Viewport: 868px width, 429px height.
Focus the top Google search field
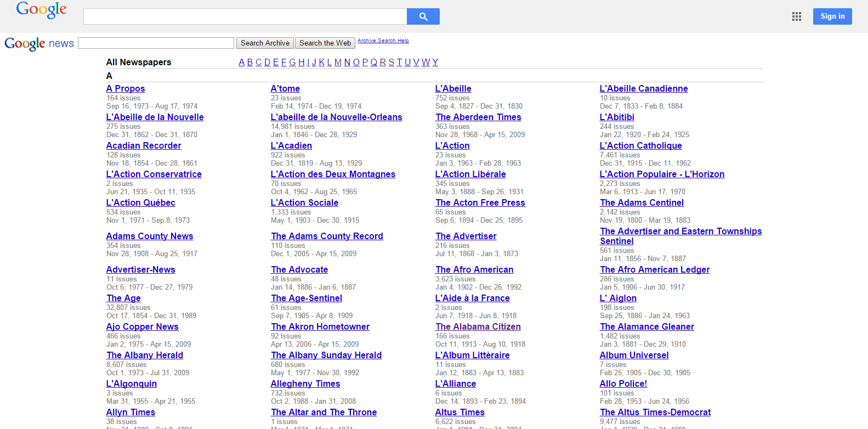(x=245, y=16)
